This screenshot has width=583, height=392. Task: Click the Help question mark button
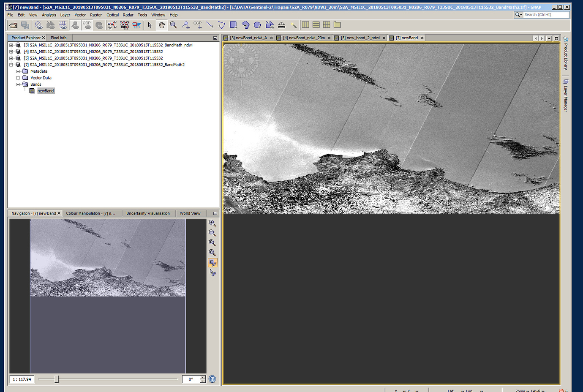[x=212, y=379]
